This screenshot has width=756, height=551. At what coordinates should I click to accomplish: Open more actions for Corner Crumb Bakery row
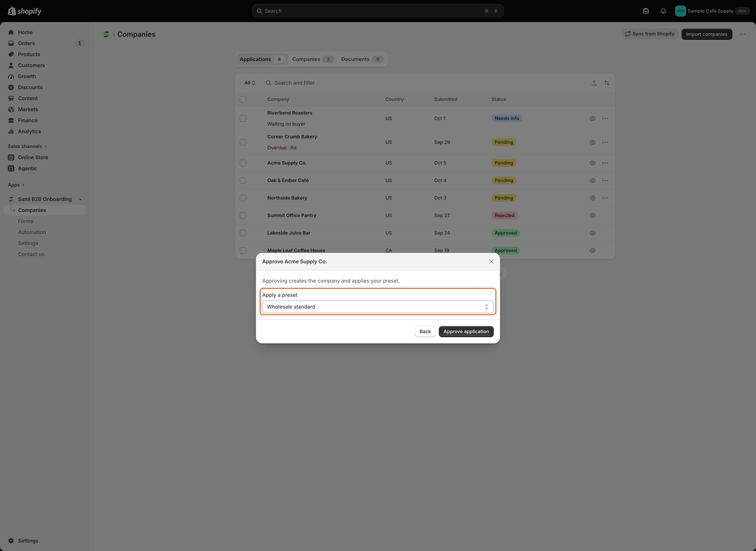point(605,142)
